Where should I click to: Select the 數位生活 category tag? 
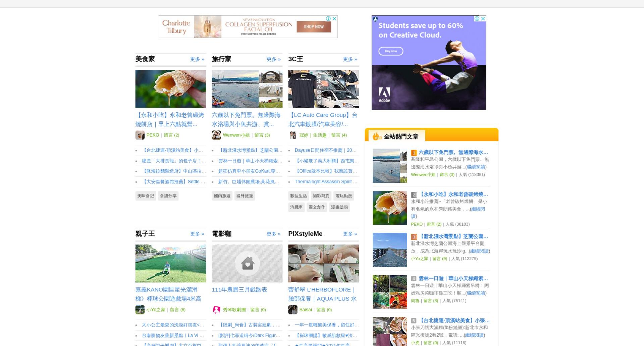click(299, 196)
